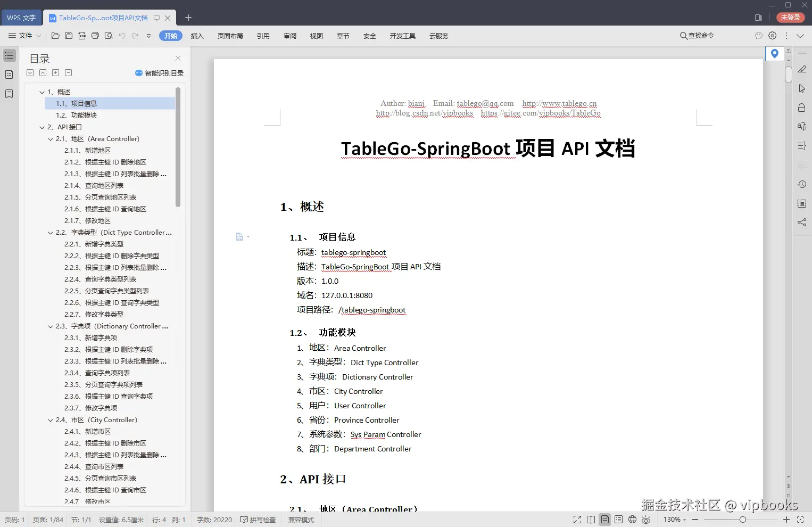Image resolution: width=812 pixels, height=527 pixels.
Task: Click the zoom slider handle in status bar
Action: tap(743, 520)
